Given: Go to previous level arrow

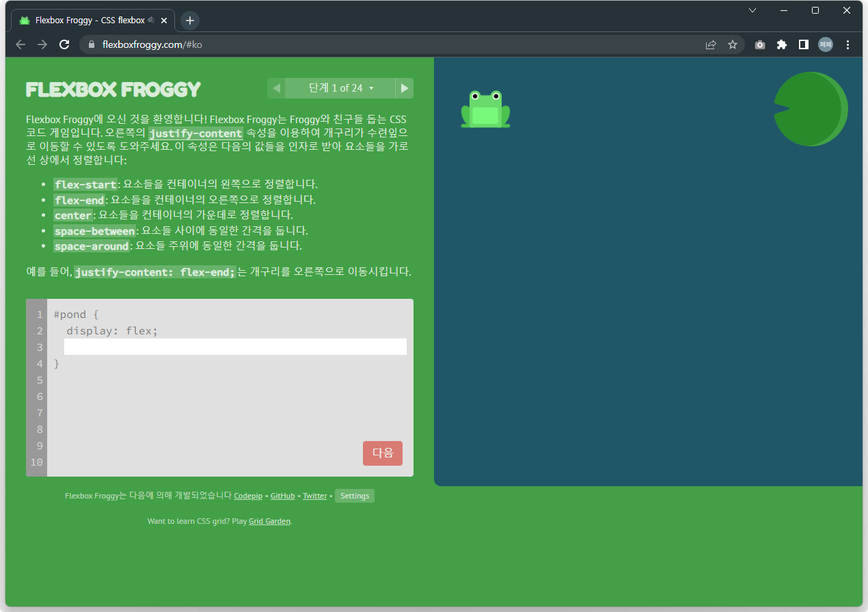Looking at the screenshot, I should 276,88.
